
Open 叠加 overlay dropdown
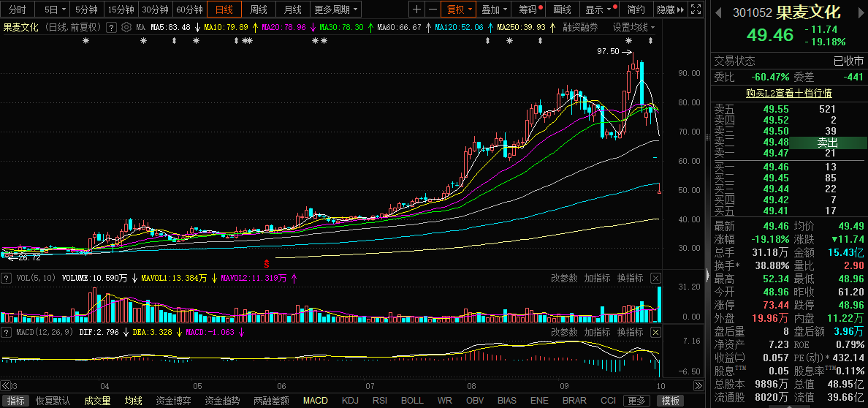(x=495, y=10)
